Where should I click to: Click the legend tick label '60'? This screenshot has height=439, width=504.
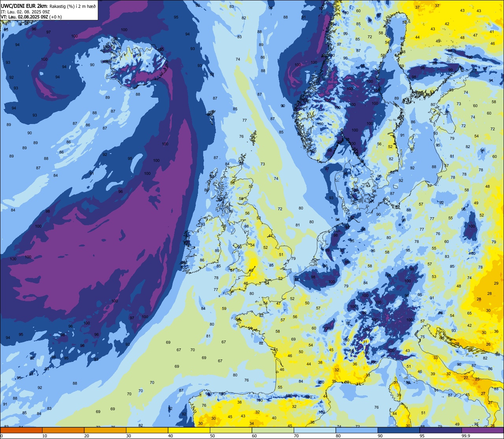[254, 436]
